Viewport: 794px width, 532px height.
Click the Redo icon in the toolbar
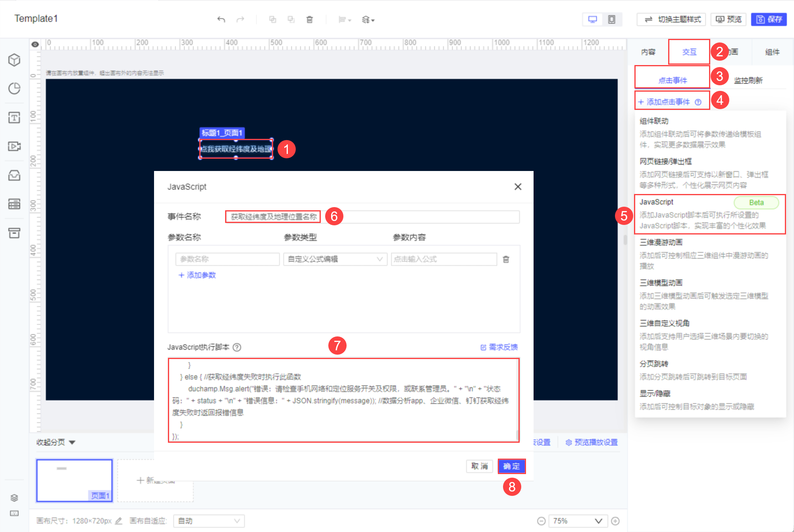click(240, 19)
